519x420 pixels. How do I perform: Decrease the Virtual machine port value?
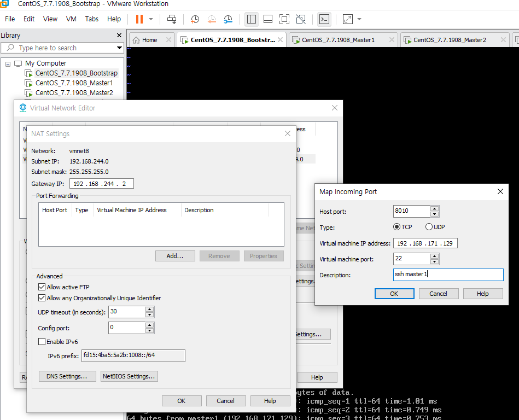click(x=435, y=262)
